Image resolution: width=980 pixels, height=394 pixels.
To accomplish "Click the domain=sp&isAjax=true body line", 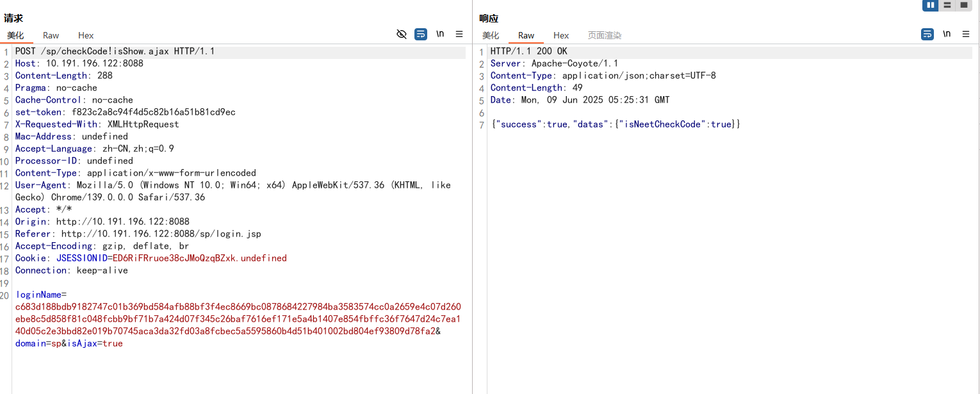I will click(x=69, y=343).
